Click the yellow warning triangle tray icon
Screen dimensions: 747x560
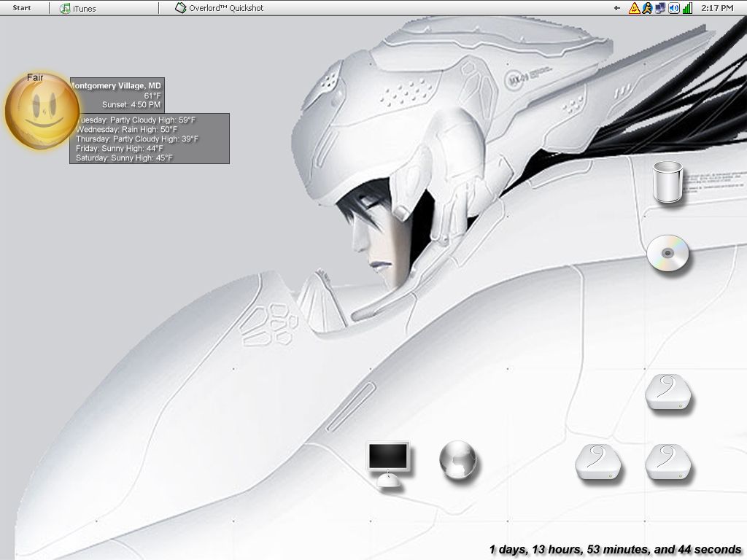[x=634, y=8]
